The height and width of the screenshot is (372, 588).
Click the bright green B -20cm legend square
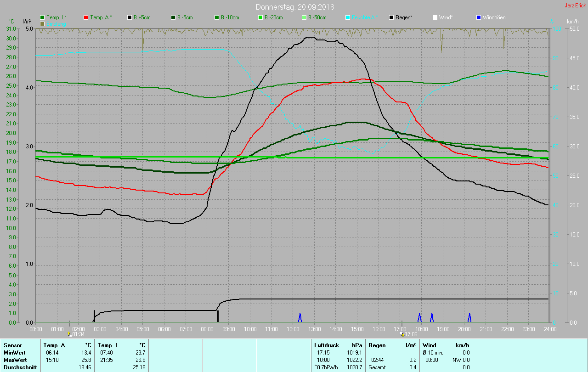pyautogui.click(x=260, y=17)
